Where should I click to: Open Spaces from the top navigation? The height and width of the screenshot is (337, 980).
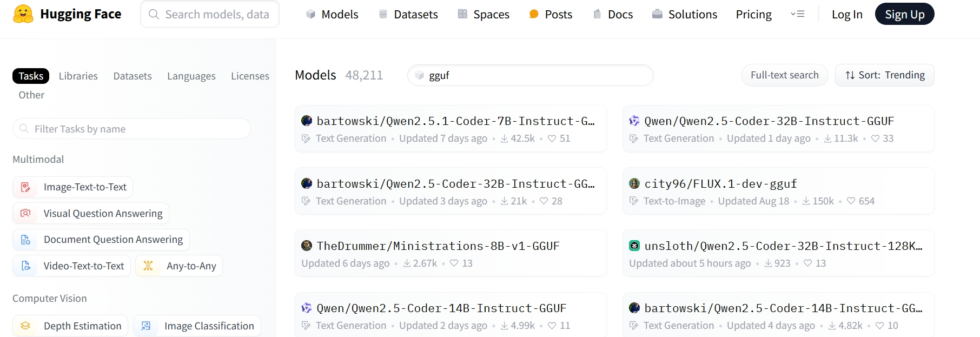pyautogui.click(x=484, y=14)
